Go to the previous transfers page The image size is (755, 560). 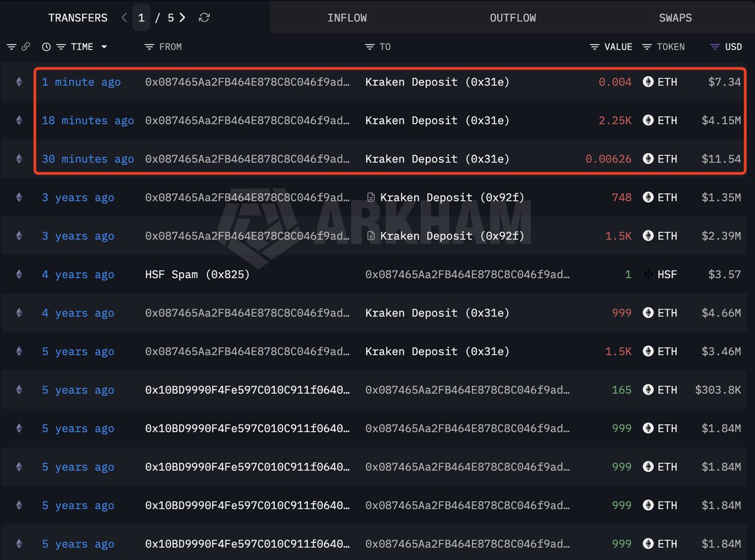point(125,18)
